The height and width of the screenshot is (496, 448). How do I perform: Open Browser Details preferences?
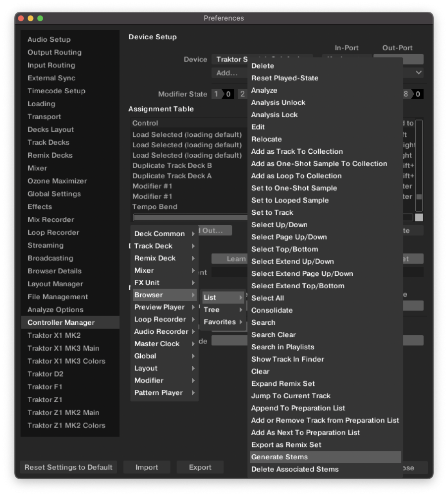tap(70, 271)
